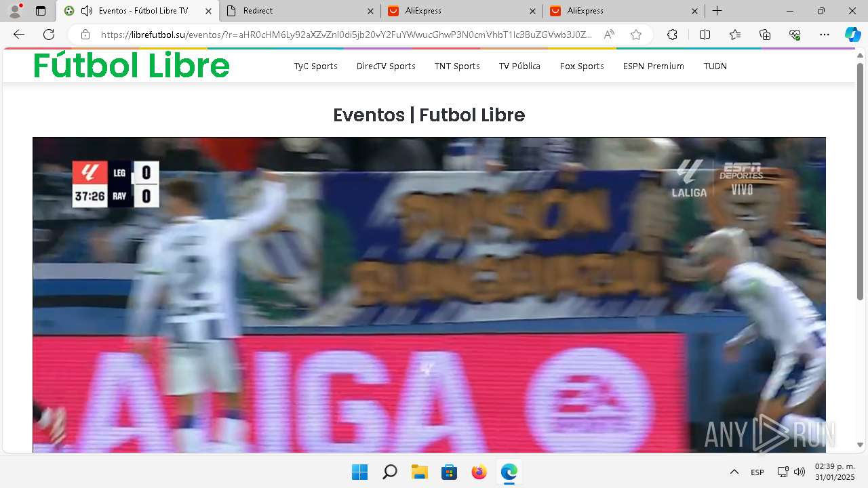This screenshot has height=488, width=868.
Task: Switch to the second AliExpress tab
Action: coord(624,11)
